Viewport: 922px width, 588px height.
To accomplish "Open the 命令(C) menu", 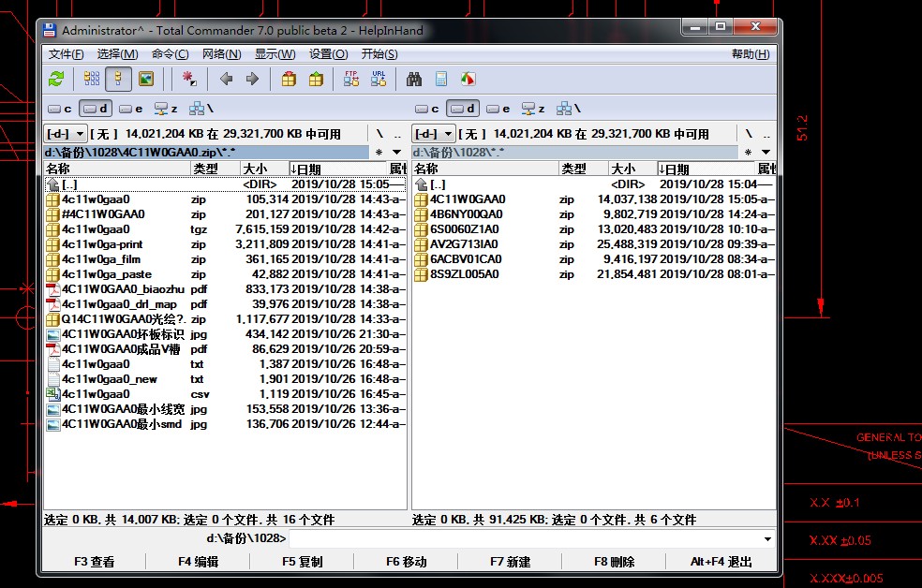I will tap(170, 54).
